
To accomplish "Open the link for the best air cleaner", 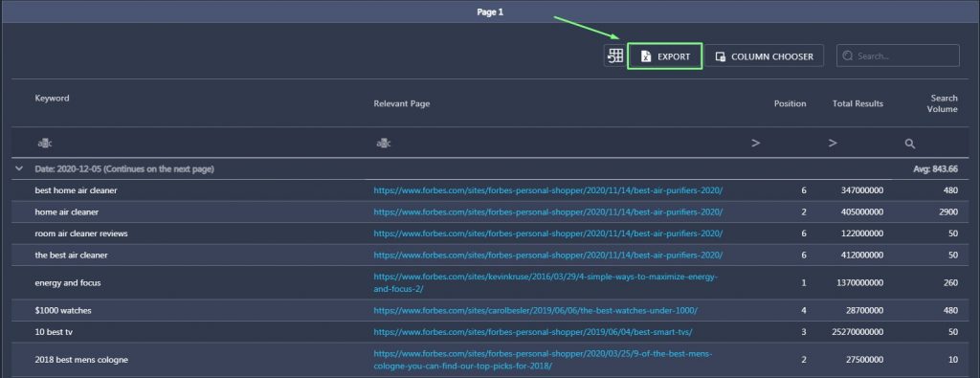I will coord(548,255).
